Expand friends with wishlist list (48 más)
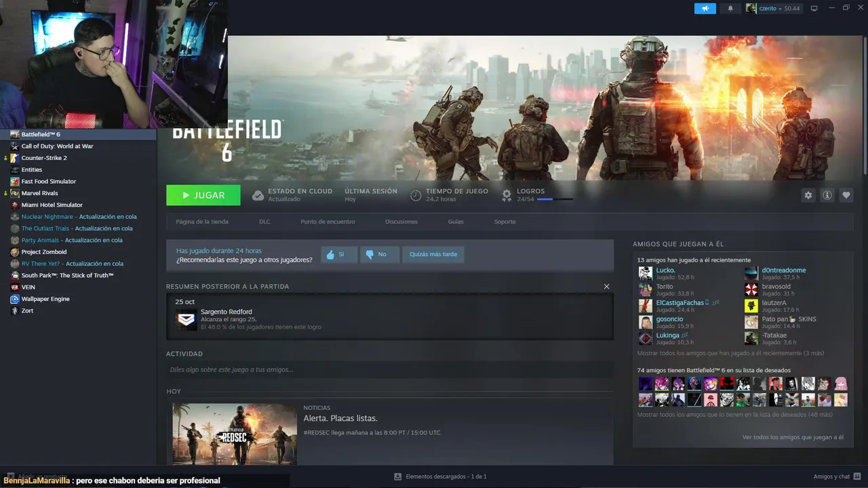Image resolution: width=868 pixels, height=488 pixels. [x=734, y=414]
